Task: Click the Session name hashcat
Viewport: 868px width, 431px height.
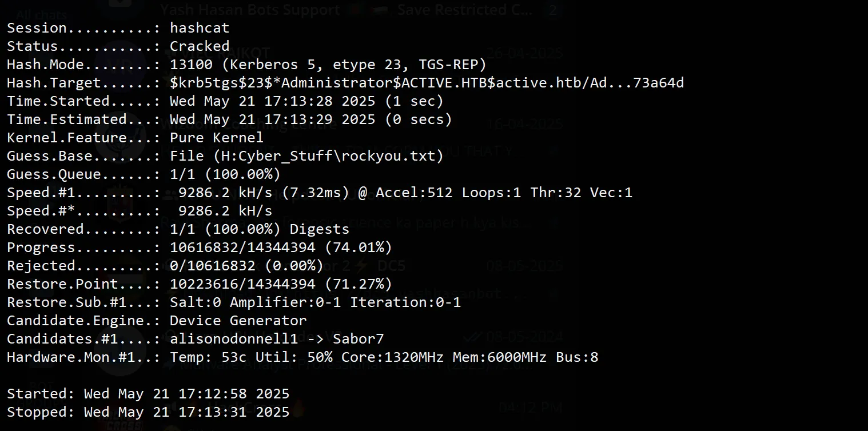Action: click(x=200, y=28)
